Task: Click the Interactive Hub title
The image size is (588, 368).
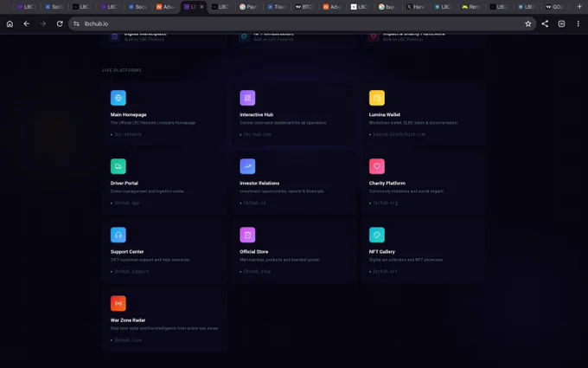Action: click(x=257, y=114)
